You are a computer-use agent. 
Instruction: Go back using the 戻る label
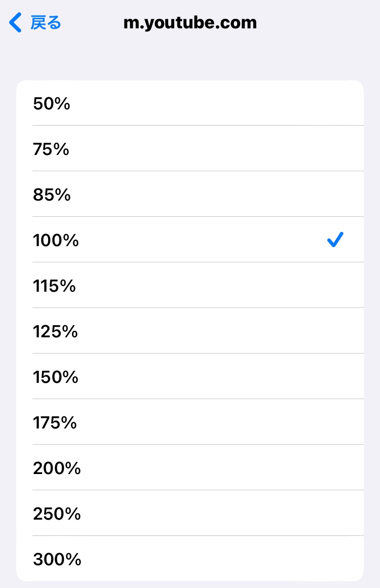pyautogui.click(x=46, y=23)
